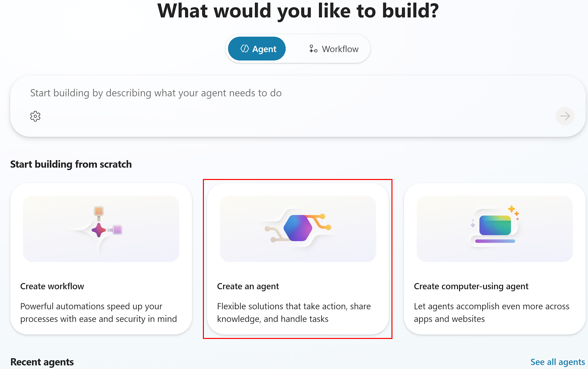
Task: Click the Create an agent illustration banner
Action: click(298, 228)
